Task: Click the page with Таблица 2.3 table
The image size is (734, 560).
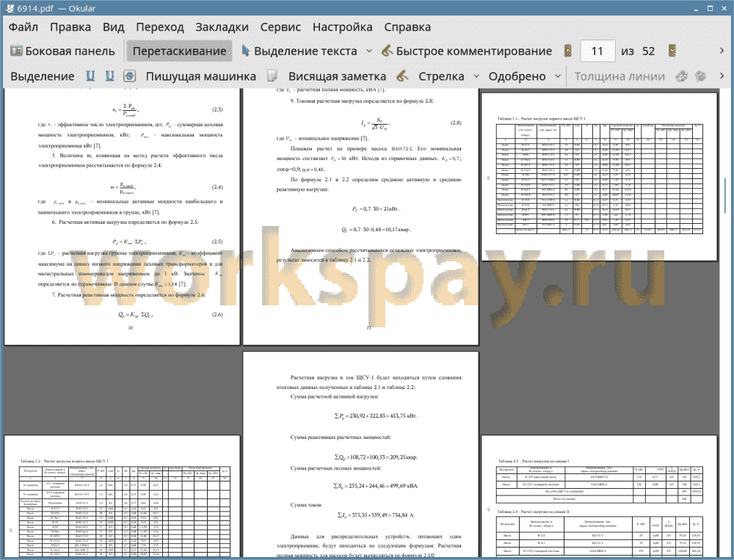Action: coord(599,496)
